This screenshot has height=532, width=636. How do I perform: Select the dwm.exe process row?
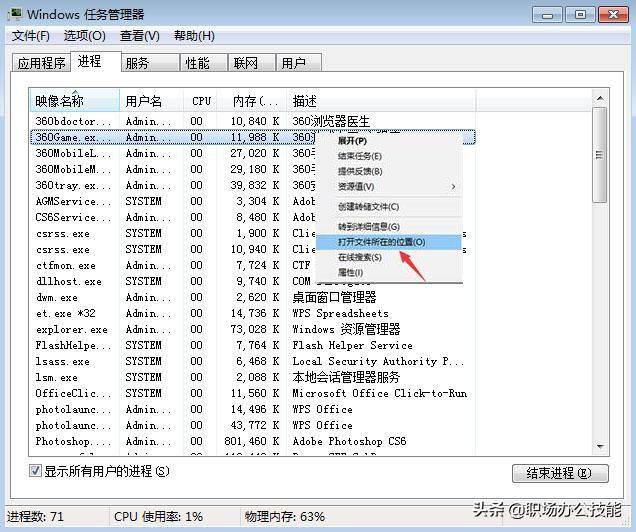click(253, 297)
